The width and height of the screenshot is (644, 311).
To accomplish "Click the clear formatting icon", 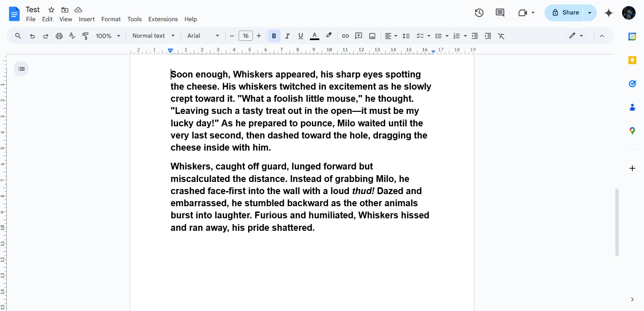I will 501,36.
